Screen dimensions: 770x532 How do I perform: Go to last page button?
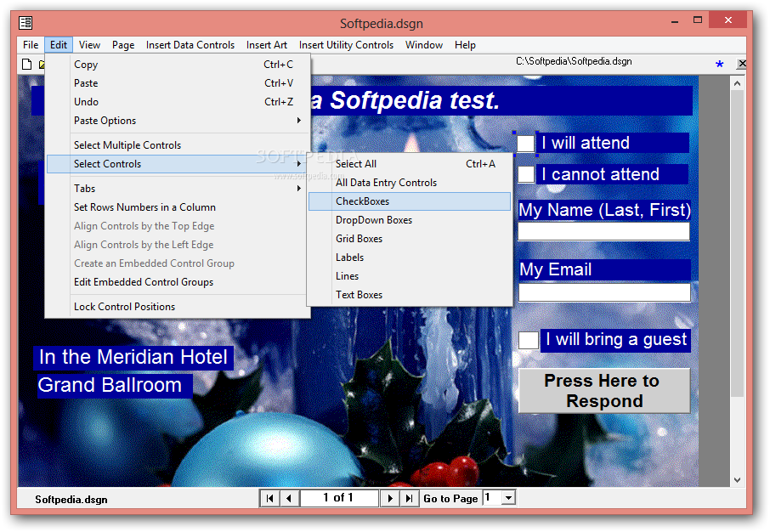coord(409,498)
